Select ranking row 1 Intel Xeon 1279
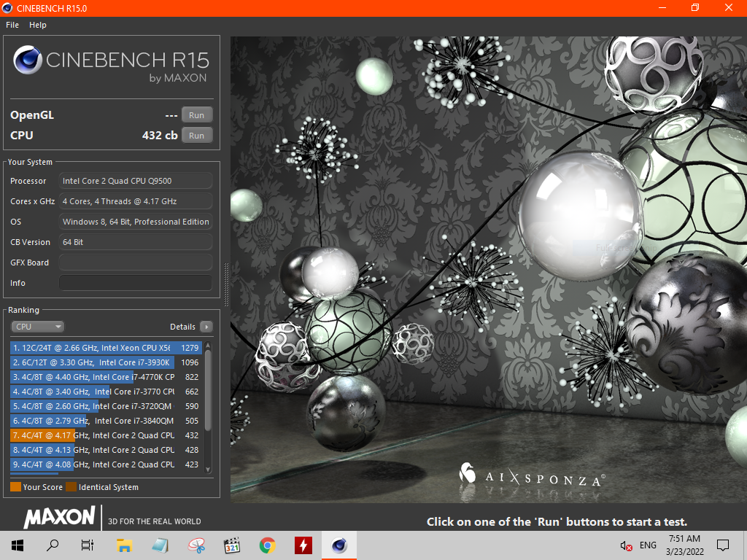Image resolution: width=747 pixels, height=560 pixels. coord(106,348)
